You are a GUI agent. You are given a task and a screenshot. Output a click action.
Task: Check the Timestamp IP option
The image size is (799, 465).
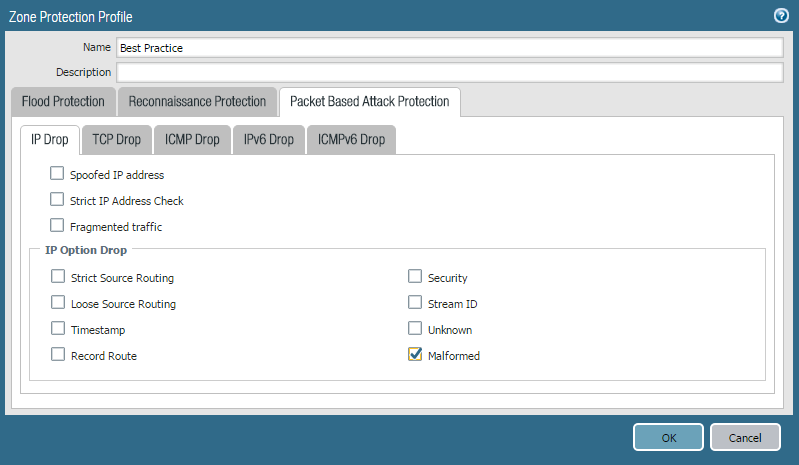coord(58,329)
